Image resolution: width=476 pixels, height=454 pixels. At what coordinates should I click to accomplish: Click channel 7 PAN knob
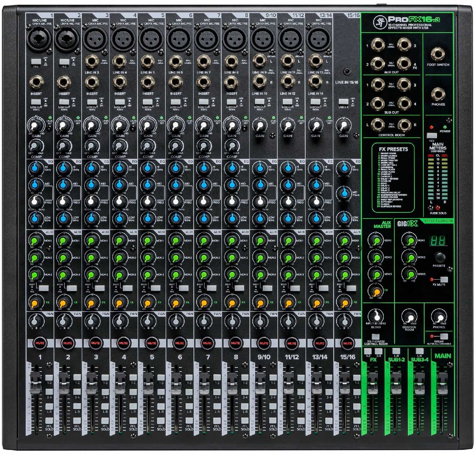pos(204,321)
